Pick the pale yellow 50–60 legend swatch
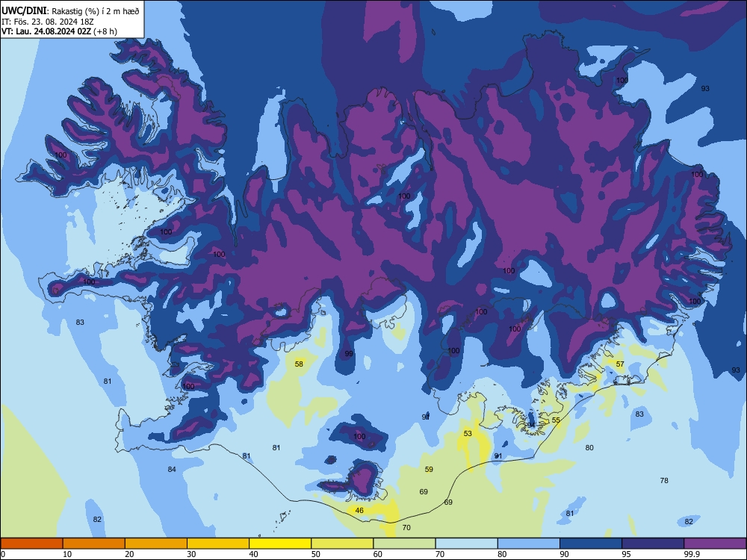This screenshot has height=560, width=747. [x=342, y=544]
